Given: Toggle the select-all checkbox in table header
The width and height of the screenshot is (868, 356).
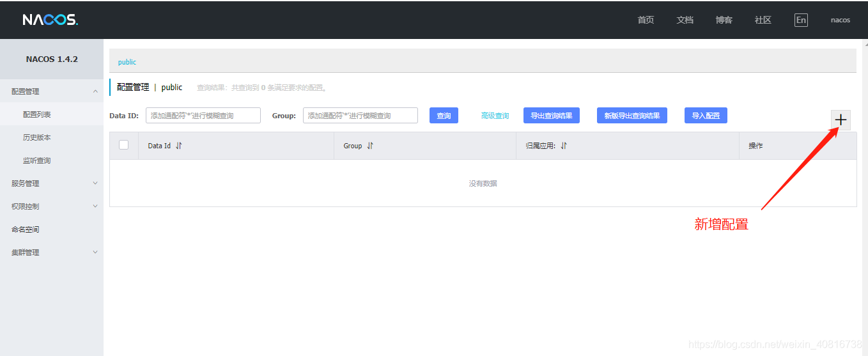Looking at the screenshot, I should (124, 145).
